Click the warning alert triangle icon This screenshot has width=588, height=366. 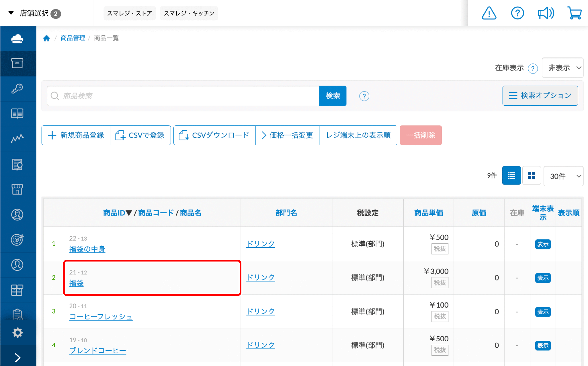[489, 13]
